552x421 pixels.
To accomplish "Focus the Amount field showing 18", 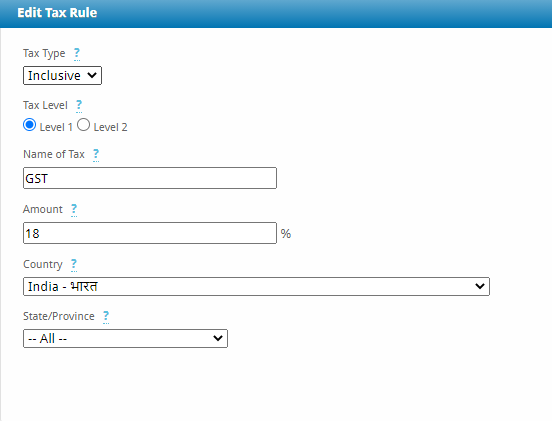I will 150,233.
